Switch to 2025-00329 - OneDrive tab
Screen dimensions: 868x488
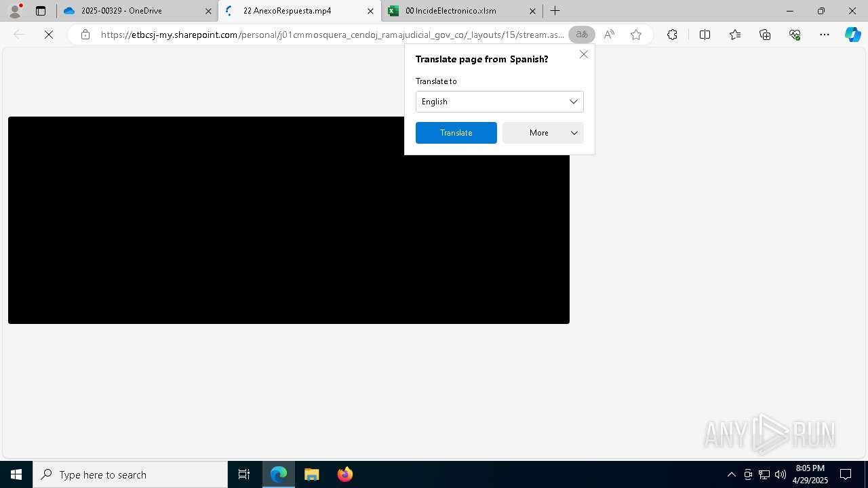(x=137, y=11)
